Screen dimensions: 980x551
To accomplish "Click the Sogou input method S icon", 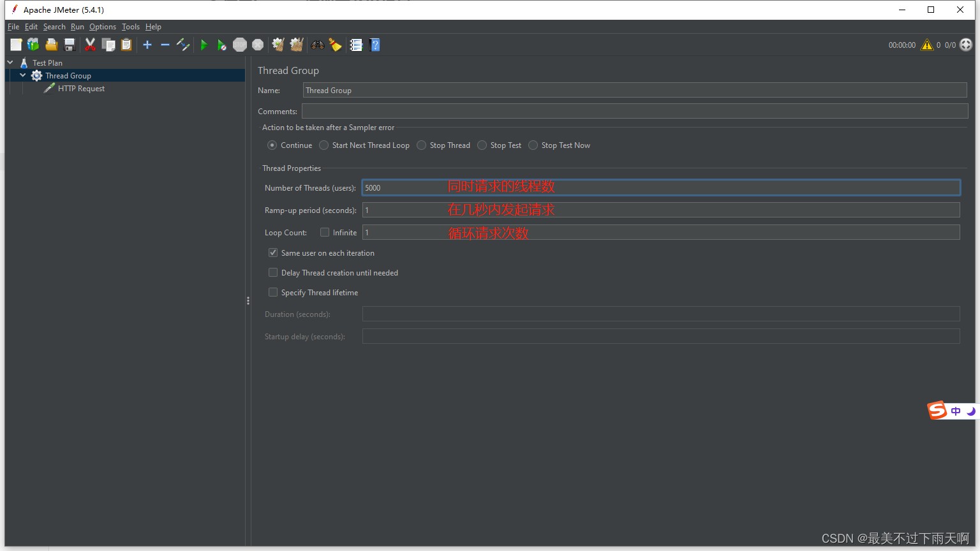I will [937, 410].
